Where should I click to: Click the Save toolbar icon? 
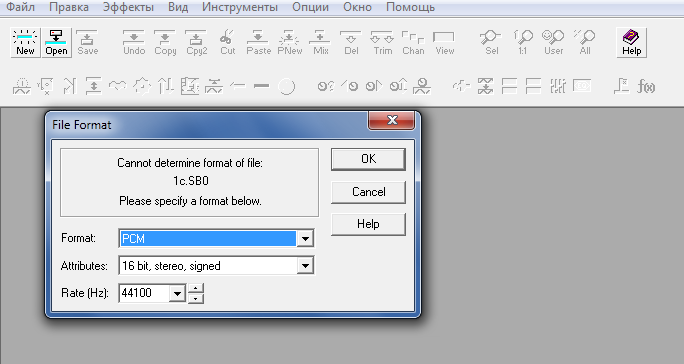pos(87,42)
